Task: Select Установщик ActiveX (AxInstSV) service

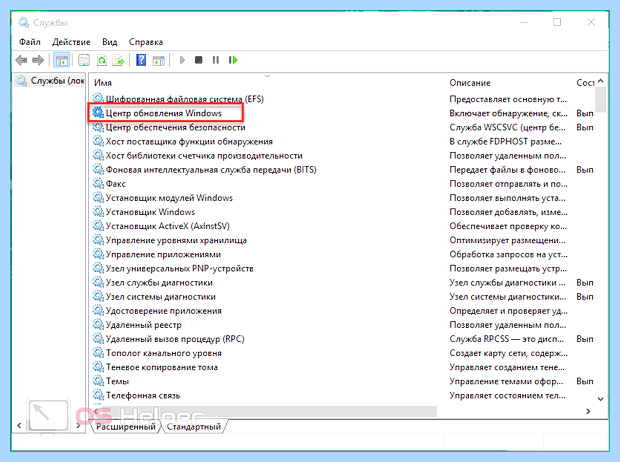Action: point(168,226)
